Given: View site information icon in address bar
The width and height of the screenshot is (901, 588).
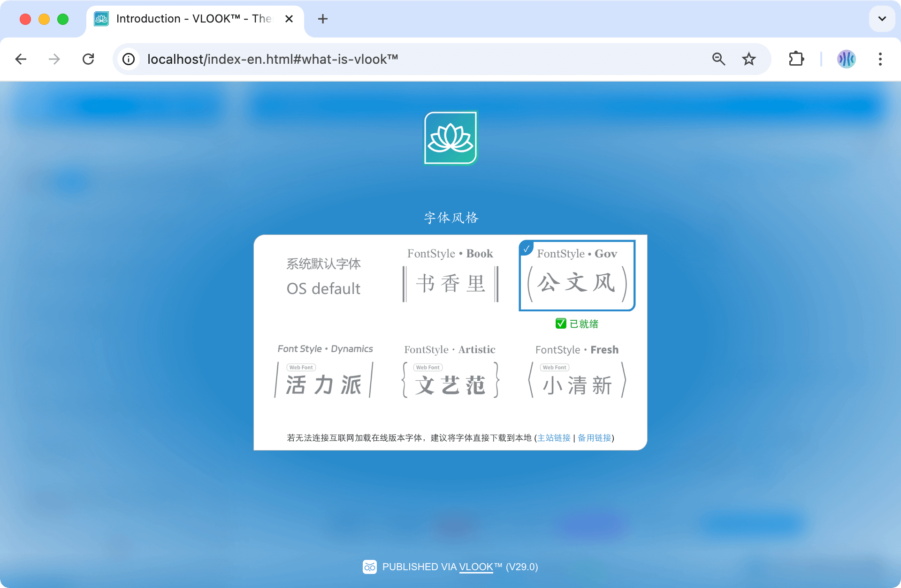Looking at the screenshot, I should (x=129, y=59).
